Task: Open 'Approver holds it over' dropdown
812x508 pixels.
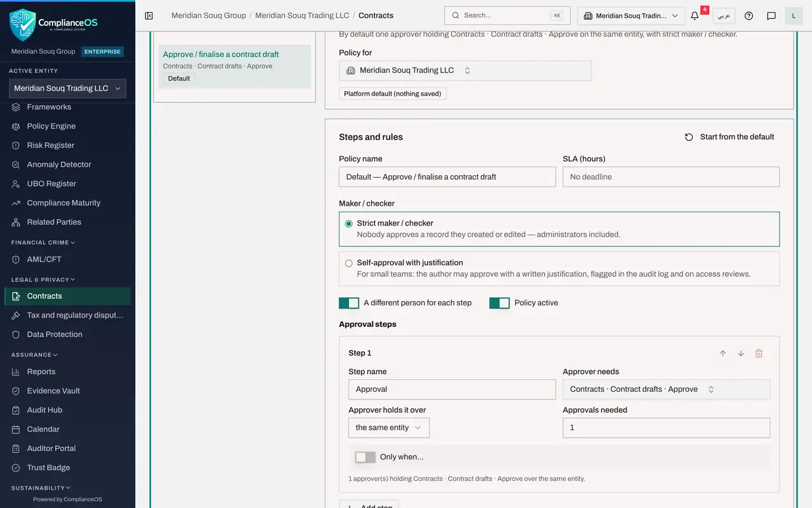Action: point(389,428)
